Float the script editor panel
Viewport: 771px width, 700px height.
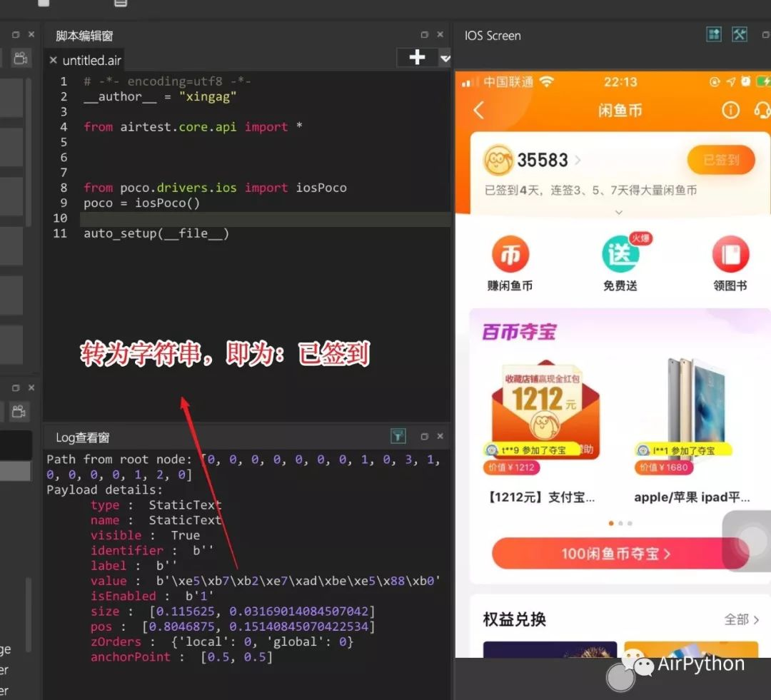tap(424, 35)
